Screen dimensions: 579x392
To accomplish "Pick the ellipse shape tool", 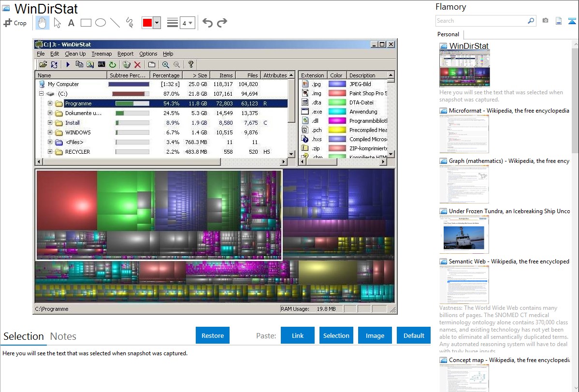I will point(100,23).
